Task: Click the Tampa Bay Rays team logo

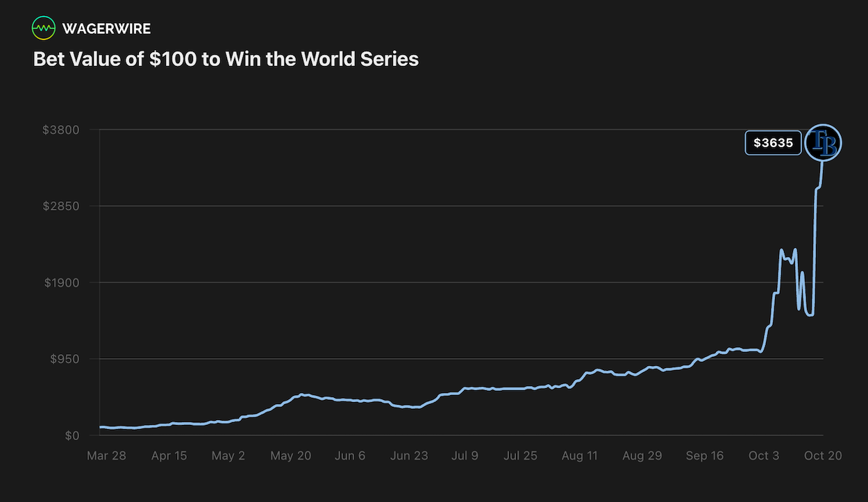Action: [x=823, y=143]
